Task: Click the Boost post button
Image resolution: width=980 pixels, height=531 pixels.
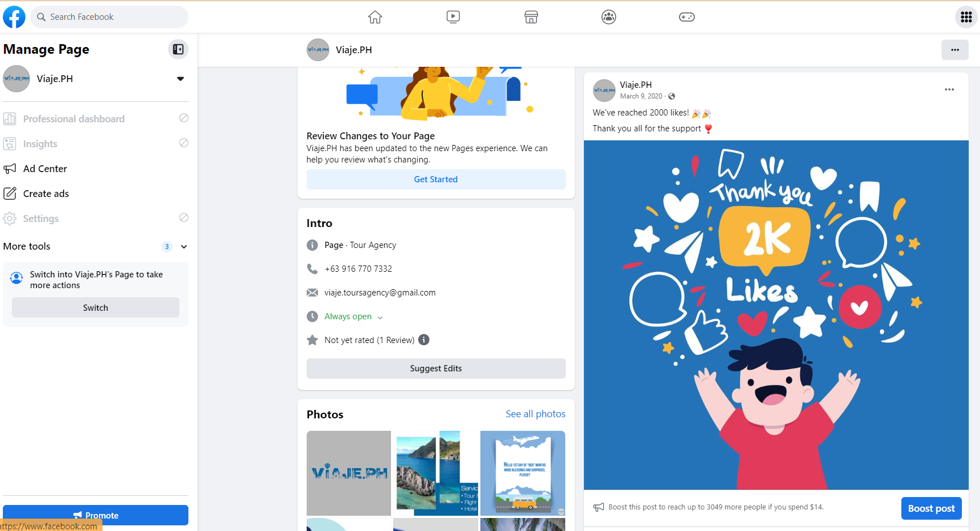Action: click(931, 508)
